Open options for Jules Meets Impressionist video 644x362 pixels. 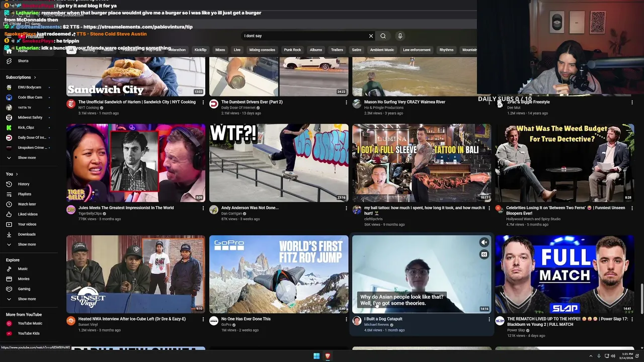[x=203, y=208]
